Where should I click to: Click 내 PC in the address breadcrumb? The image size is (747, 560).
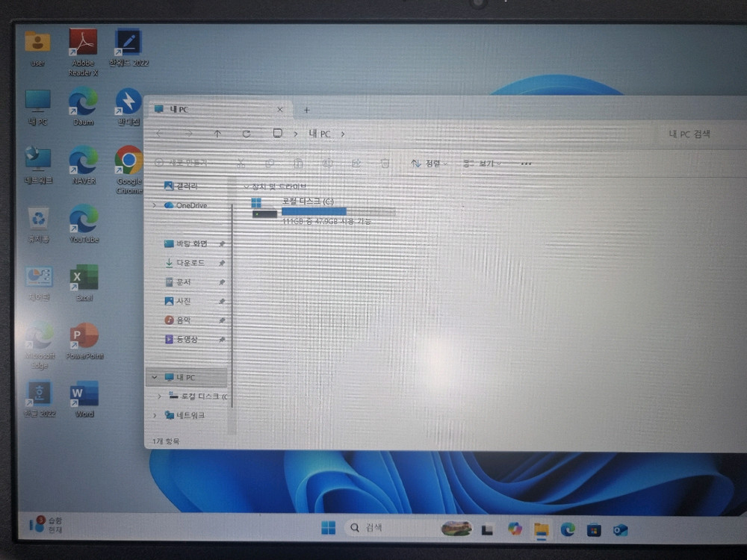coord(319,134)
